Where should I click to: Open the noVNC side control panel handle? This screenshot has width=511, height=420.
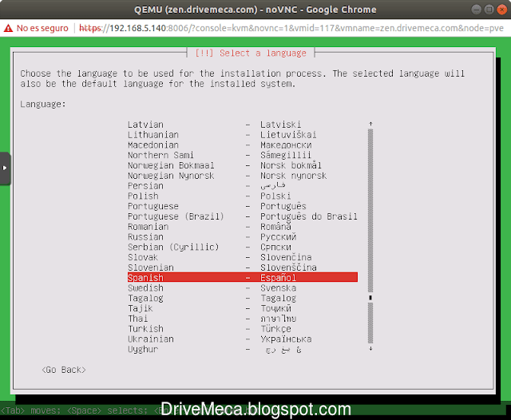click(x=6, y=168)
